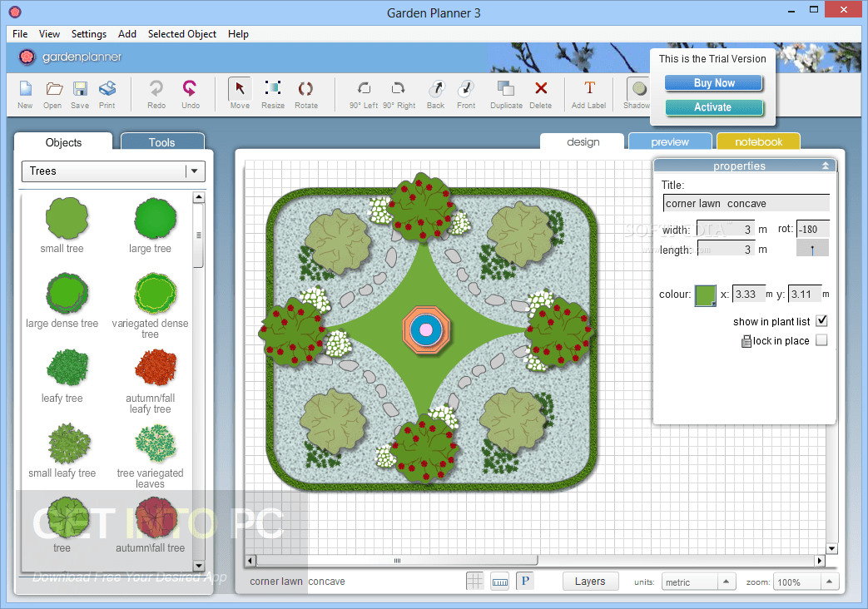Toggle the grid display icon
The image size is (868, 609).
[x=474, y=580]
